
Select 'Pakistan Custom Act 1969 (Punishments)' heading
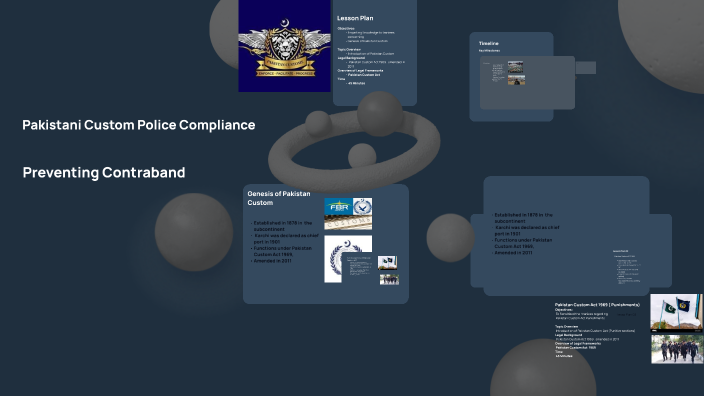click(x=597, y=304)
